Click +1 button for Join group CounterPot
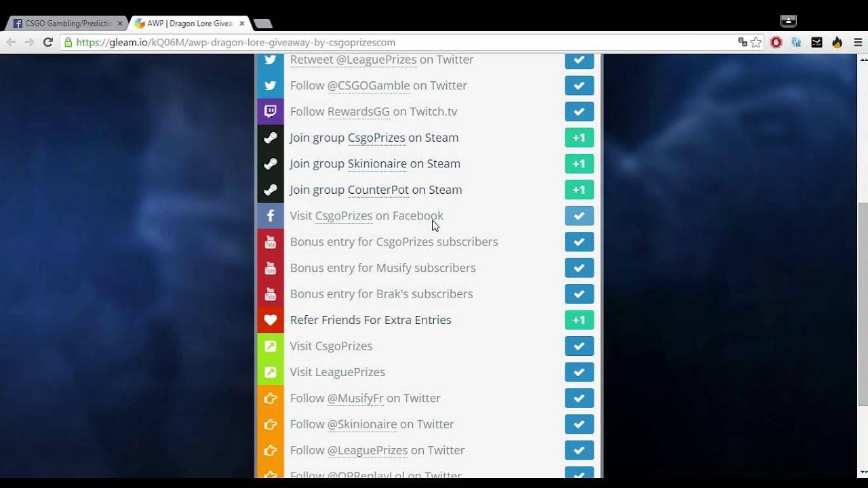868x488 pixels. [579, 190]
